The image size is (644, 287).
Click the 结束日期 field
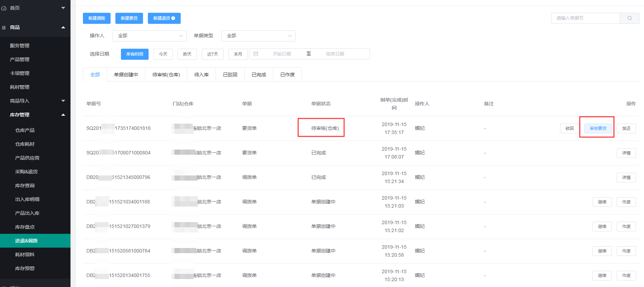[335, 54]
